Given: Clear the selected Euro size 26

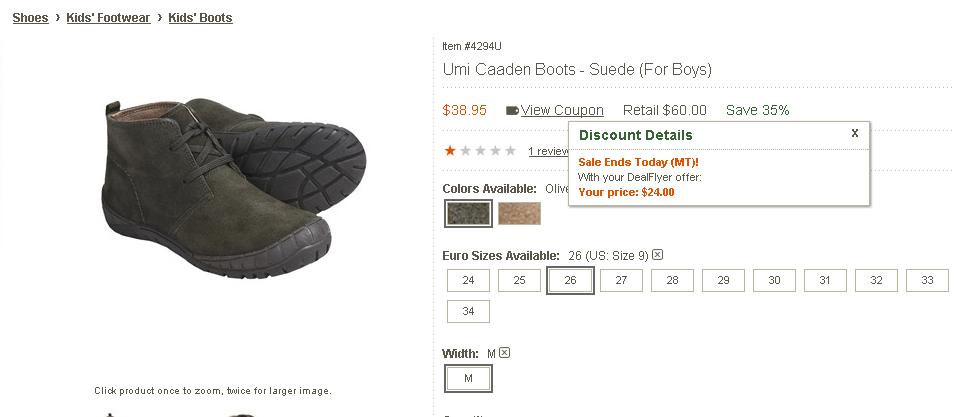Looking at the screenshot, I should tap(658, 255).
